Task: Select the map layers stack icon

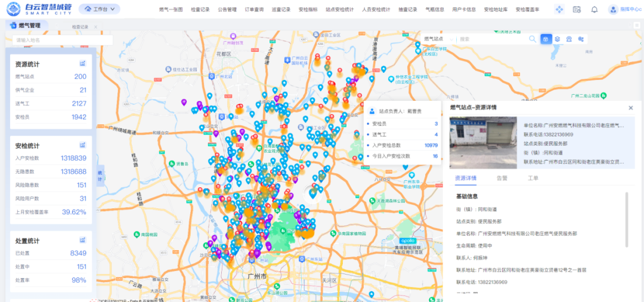Action: point(557,39)
